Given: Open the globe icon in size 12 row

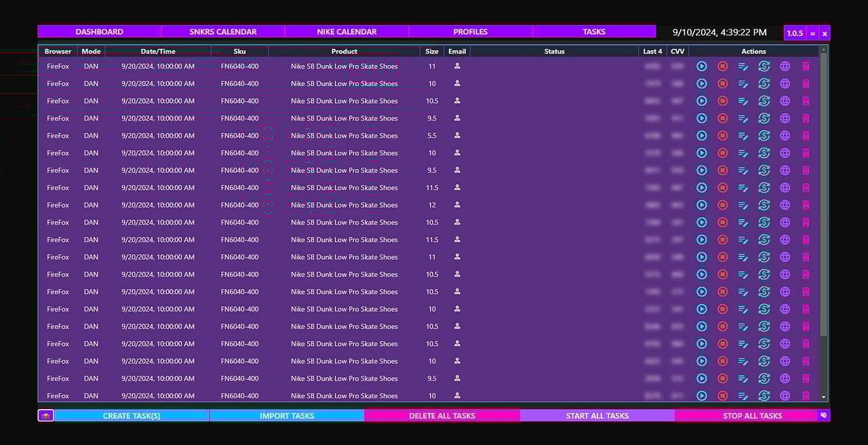Looking at the screenshot, I should pyautogui.click(x=785, y=205).
